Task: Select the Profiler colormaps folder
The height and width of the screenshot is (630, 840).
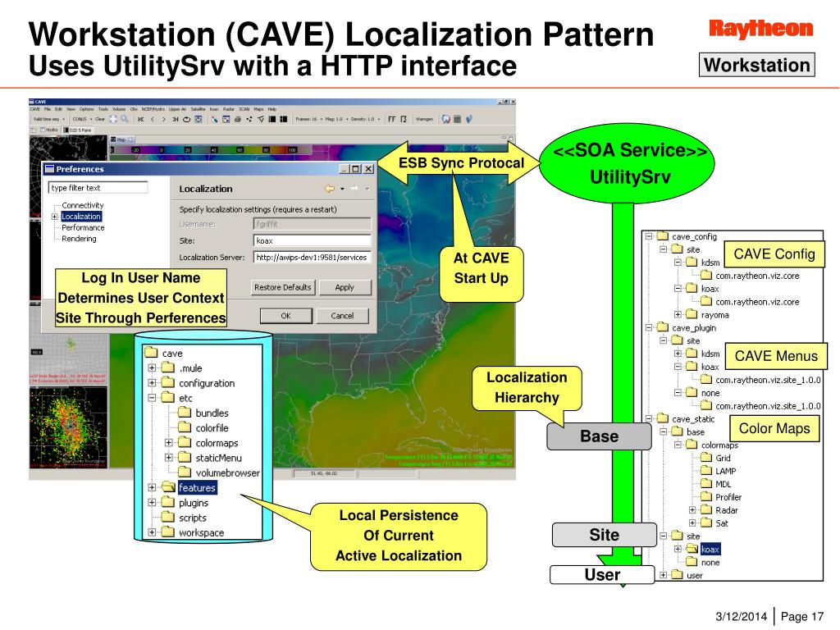Action: (722, 497)
